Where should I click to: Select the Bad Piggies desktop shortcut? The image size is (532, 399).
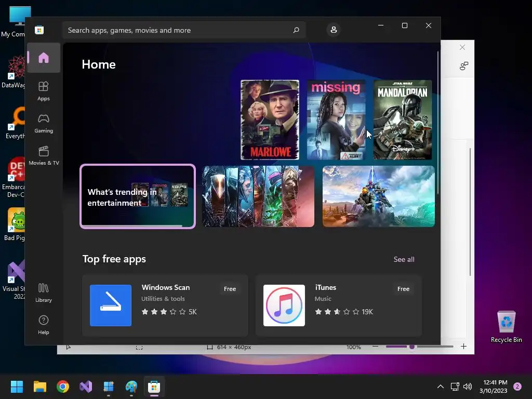[14, 224]
